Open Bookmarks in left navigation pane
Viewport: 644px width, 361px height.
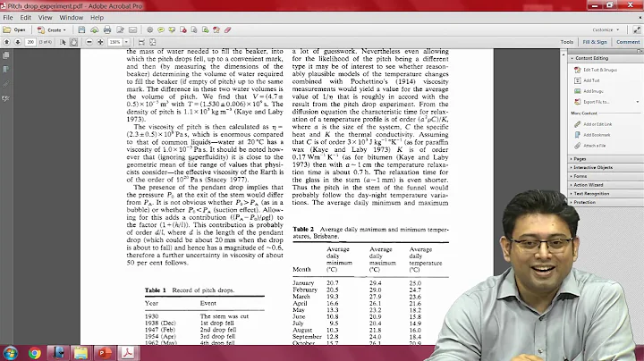[x=5, y=70]
